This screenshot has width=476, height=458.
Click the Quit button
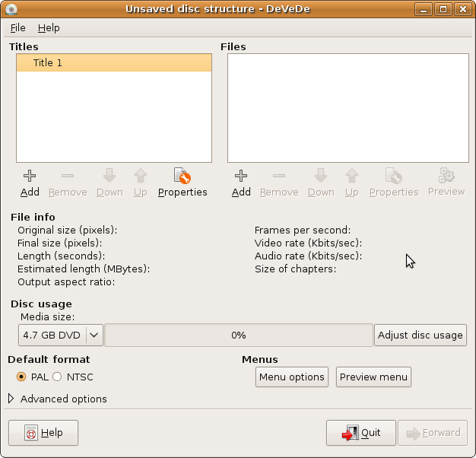tap(361, 433)
